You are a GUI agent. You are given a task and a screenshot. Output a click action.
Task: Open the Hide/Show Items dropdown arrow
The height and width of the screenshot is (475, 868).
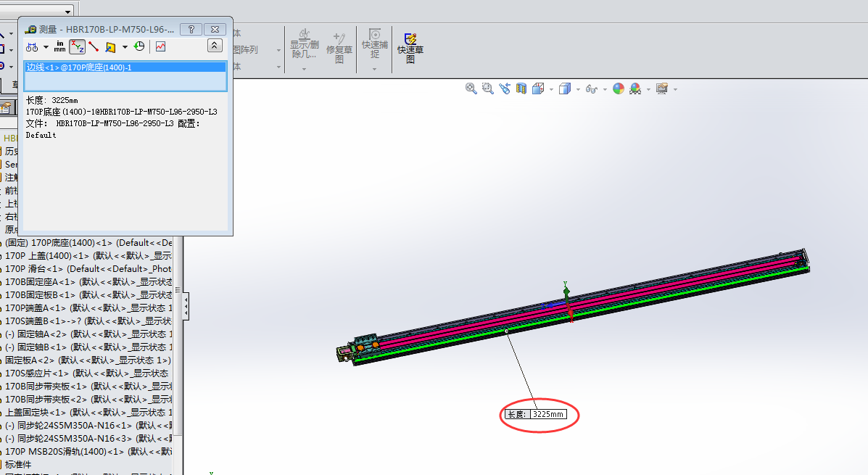[x=605, y=89]
